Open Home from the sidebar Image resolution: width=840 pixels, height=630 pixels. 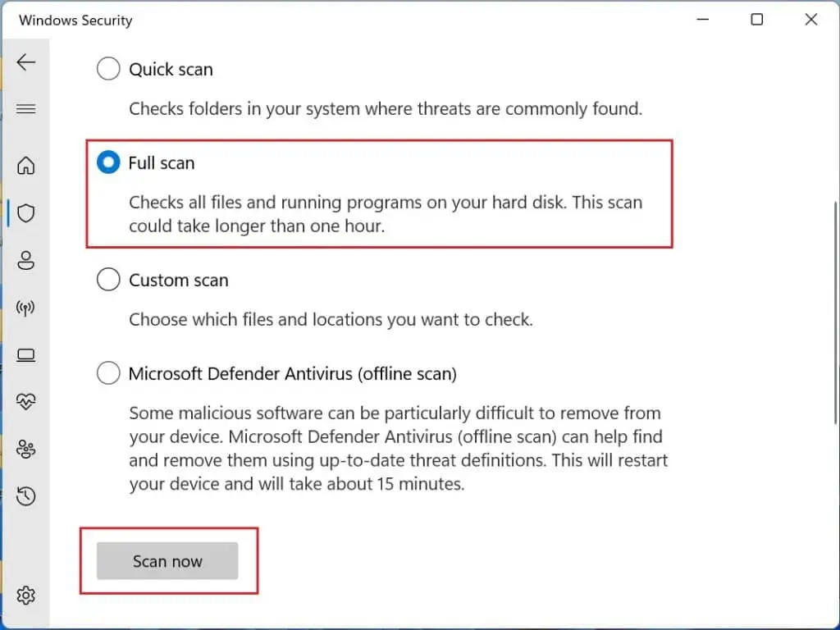26,166
